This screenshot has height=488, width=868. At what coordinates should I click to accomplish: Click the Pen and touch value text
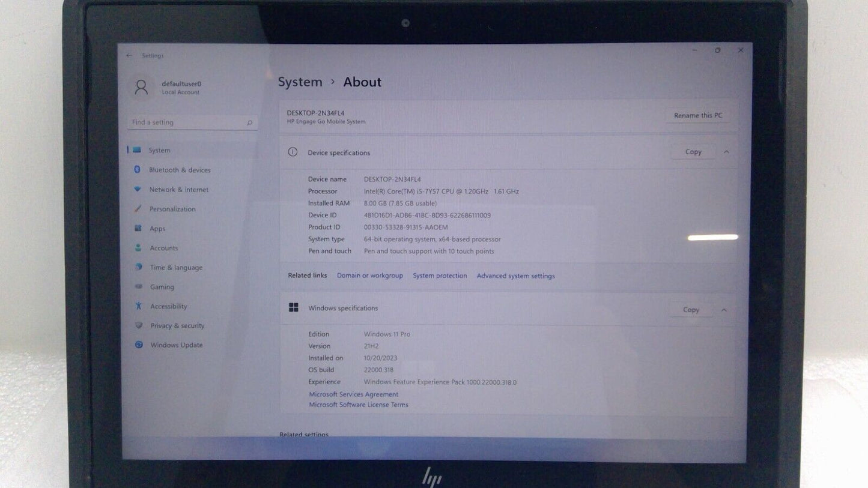[429, 252]
